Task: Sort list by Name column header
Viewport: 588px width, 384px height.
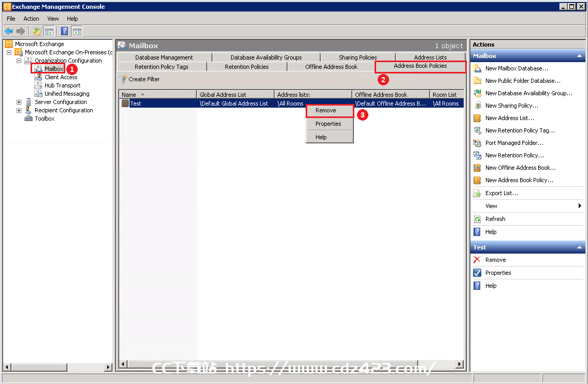Action: (158, 94)
